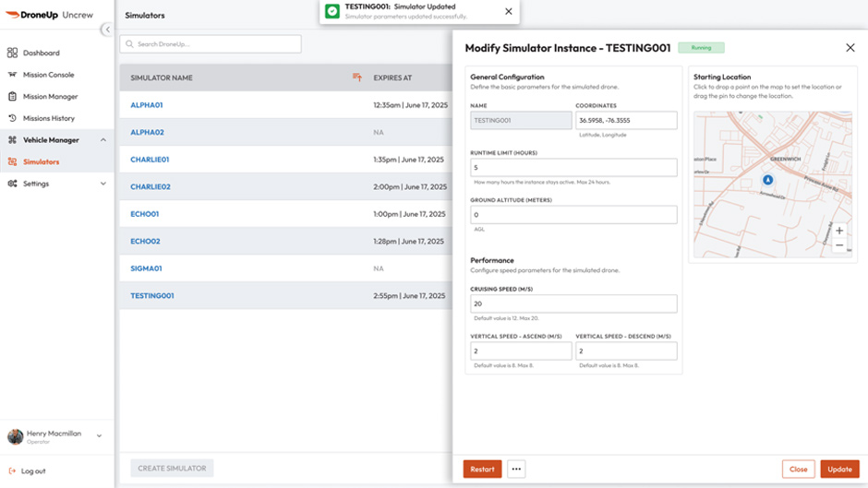Viewport: 868px width, 488px height.
Task: Open the Henry Macmillan user dropdown
Action: 99,435
